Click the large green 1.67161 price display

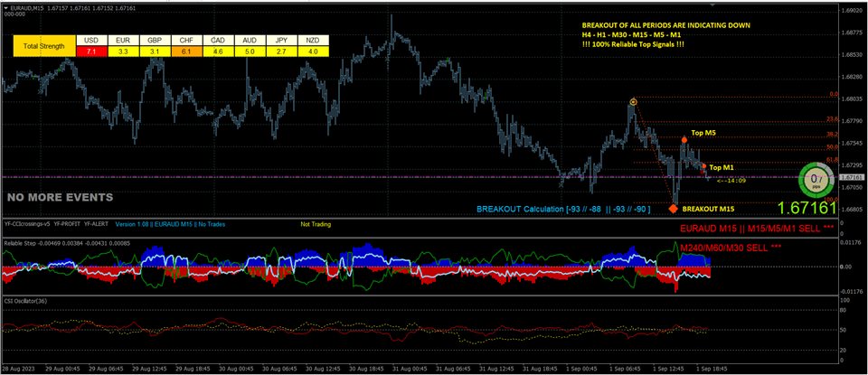[x=806, y=208]
